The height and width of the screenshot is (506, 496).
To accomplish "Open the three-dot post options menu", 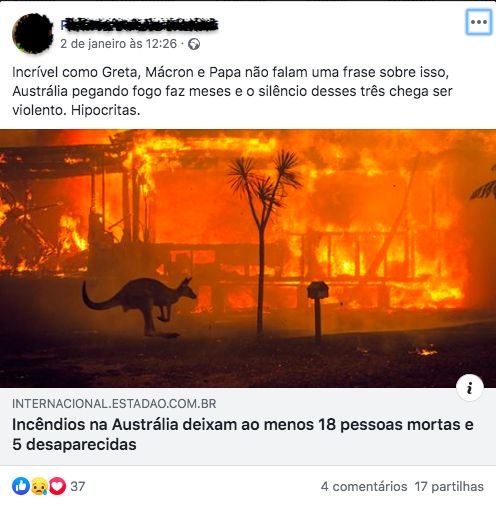I will pyautogui.click(x=479, y=22).
